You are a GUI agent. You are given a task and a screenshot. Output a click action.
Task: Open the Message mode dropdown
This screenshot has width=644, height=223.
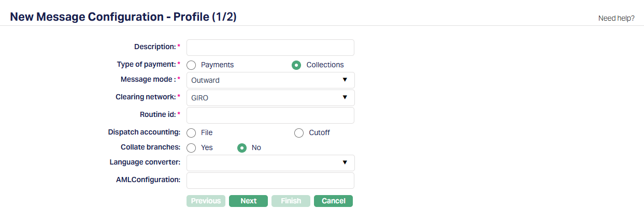(270, 80)
